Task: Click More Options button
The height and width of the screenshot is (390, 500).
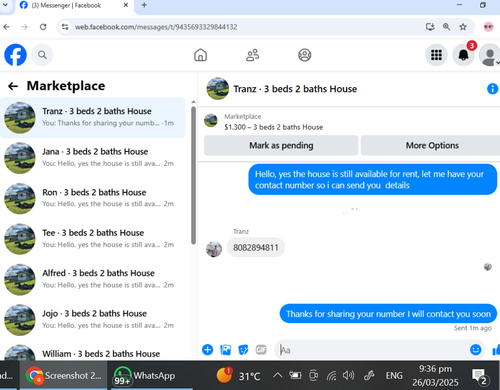Action: [x=432, y=145]
